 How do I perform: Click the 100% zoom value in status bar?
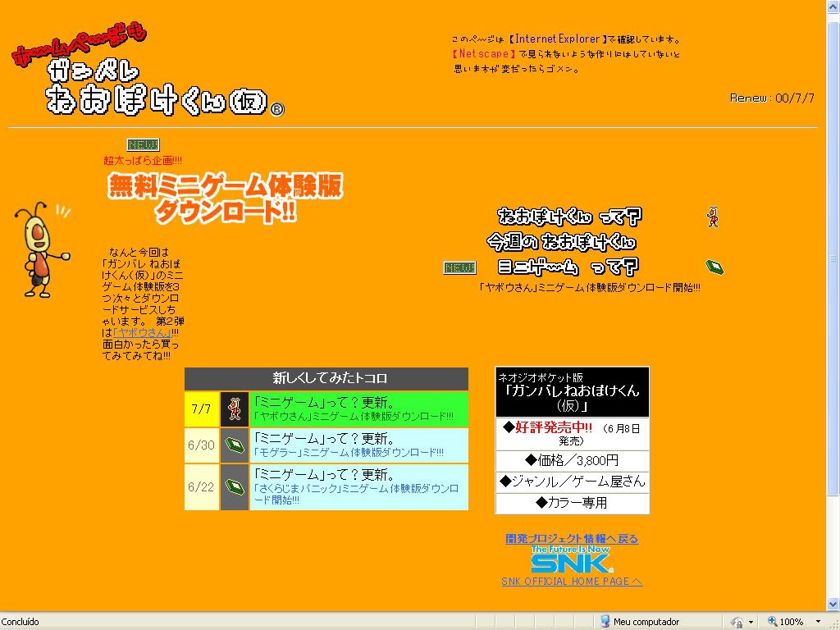coord(792,622)
